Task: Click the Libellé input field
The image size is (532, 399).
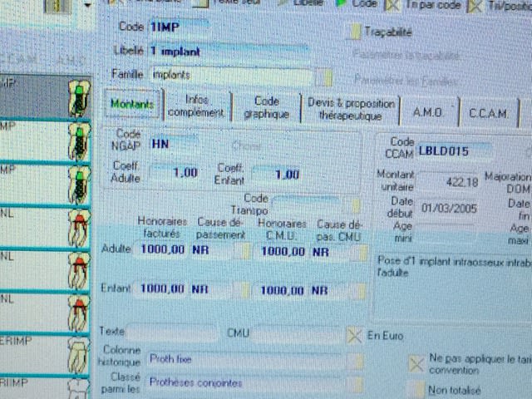Action: tap(233, 52)
